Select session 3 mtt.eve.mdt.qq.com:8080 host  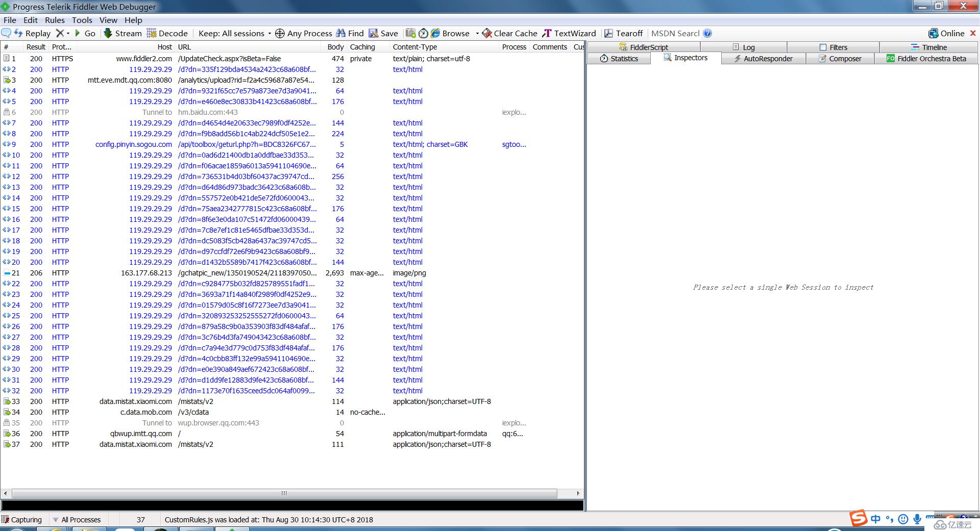coord(130,80)
